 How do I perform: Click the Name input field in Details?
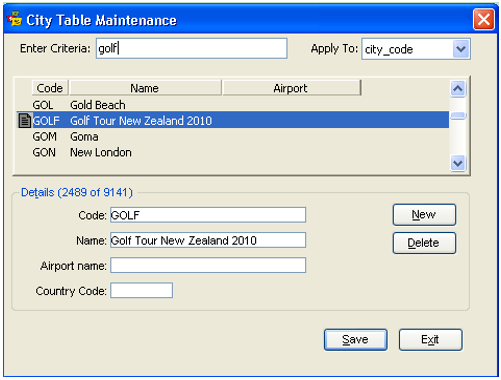(208, 240)
